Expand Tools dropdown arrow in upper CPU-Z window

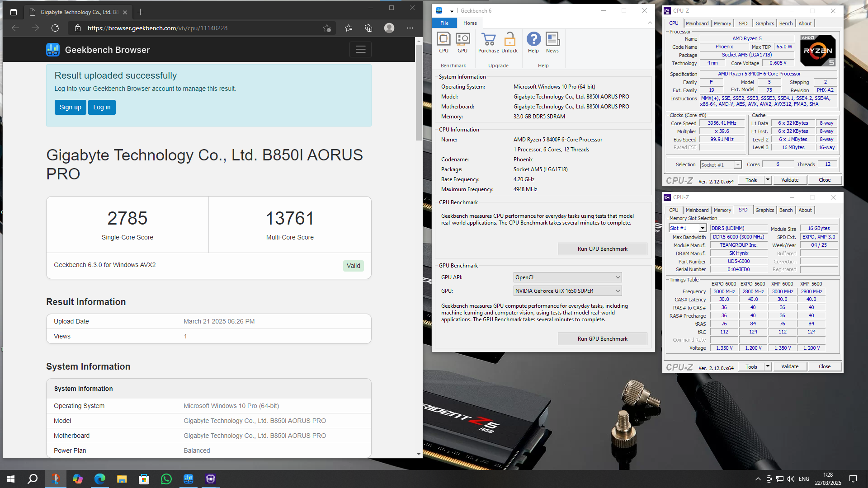768,180
